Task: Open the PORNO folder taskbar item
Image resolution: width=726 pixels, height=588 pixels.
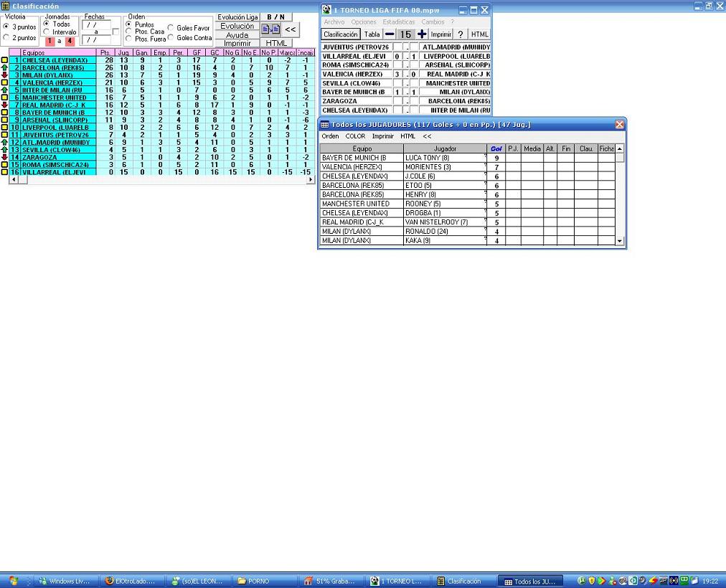Action: tap(263, 581)
